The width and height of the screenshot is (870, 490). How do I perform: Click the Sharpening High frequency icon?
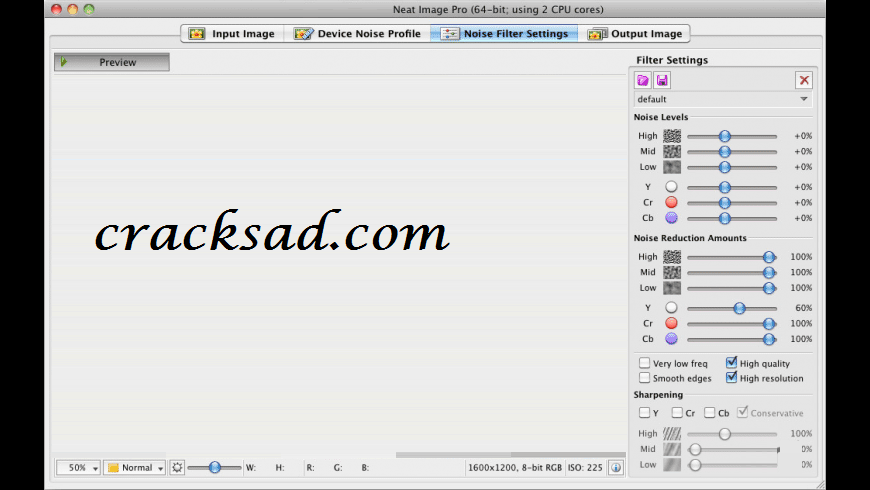coord(672,433)
